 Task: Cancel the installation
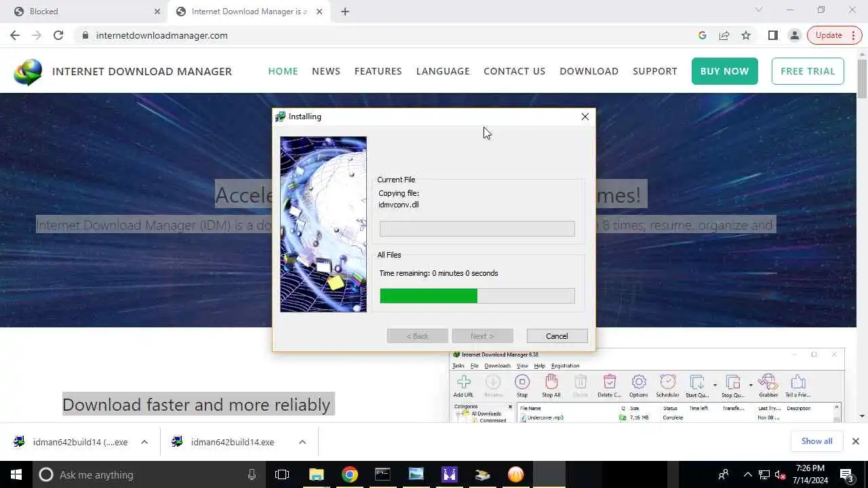coord(557,336)
